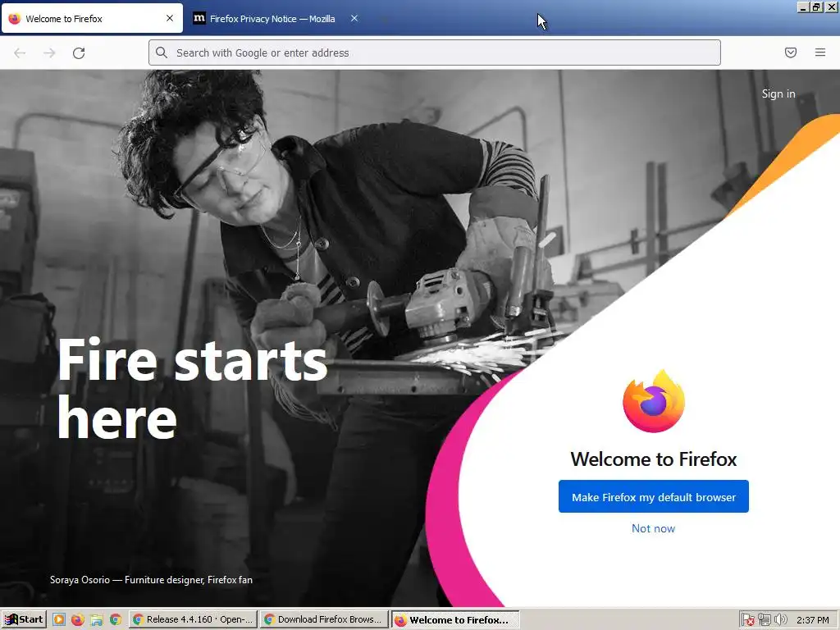Click Make Firefox my default browser

[654, 496]
